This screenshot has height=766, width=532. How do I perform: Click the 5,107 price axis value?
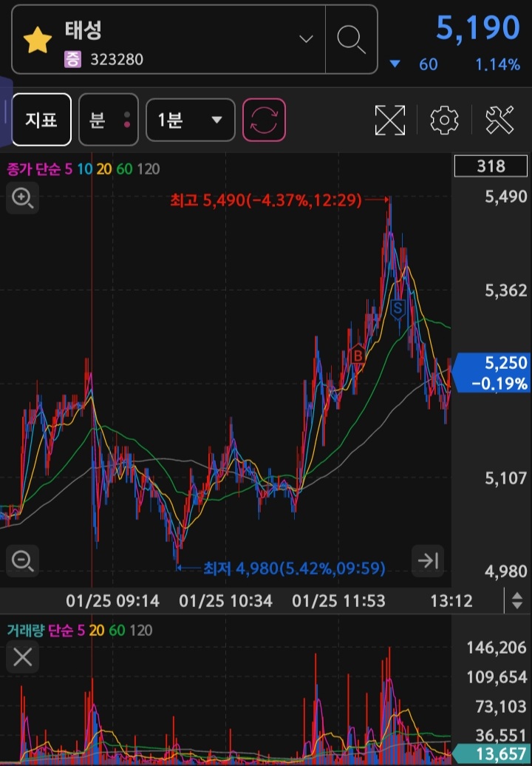(x=505, y=478)
